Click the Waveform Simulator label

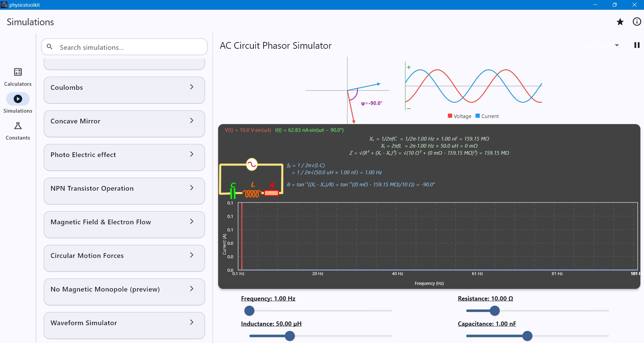click(84, 323)
